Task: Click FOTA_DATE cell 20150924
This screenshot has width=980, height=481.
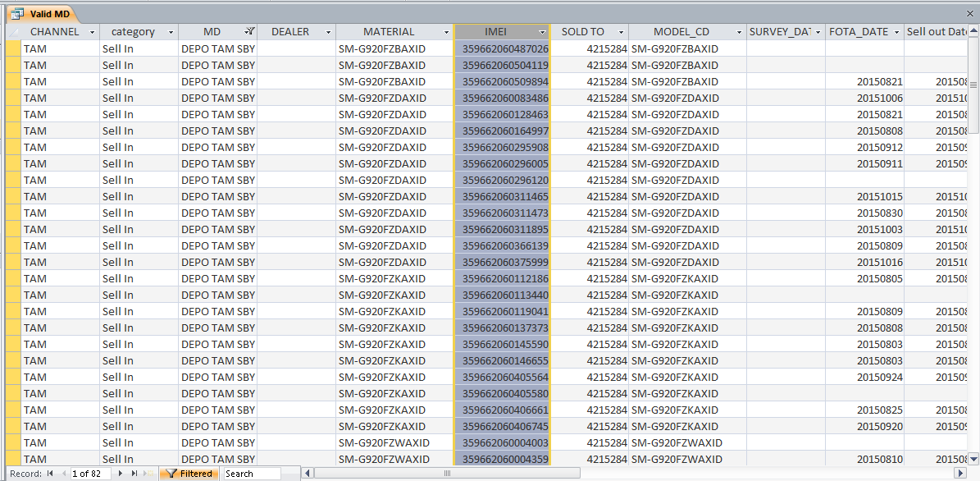Action: pos(865,378)
